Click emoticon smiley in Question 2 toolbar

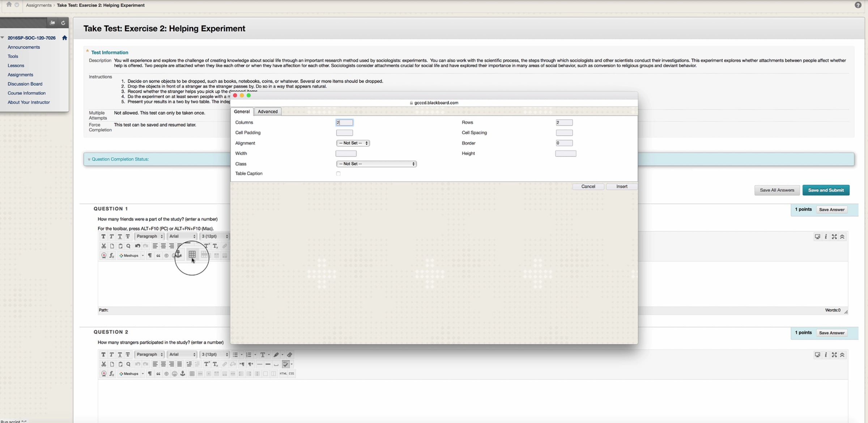(174, 373)
